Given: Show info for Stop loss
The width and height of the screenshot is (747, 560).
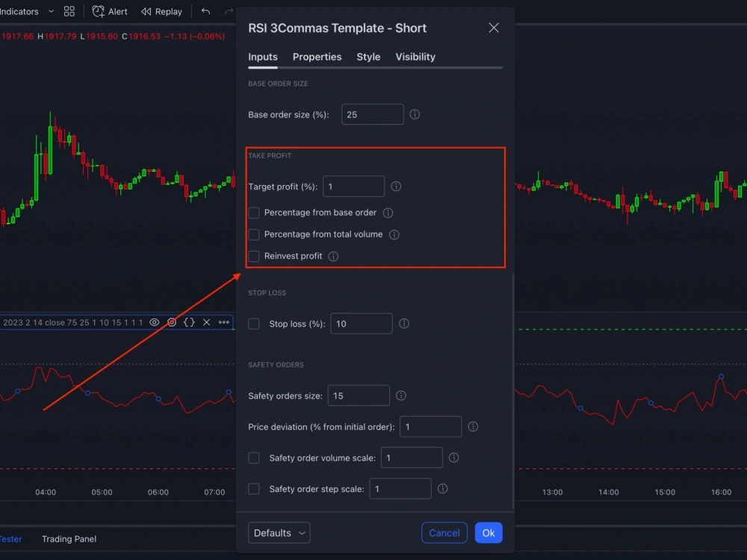Looking at the screenshot, I should 404,324.
